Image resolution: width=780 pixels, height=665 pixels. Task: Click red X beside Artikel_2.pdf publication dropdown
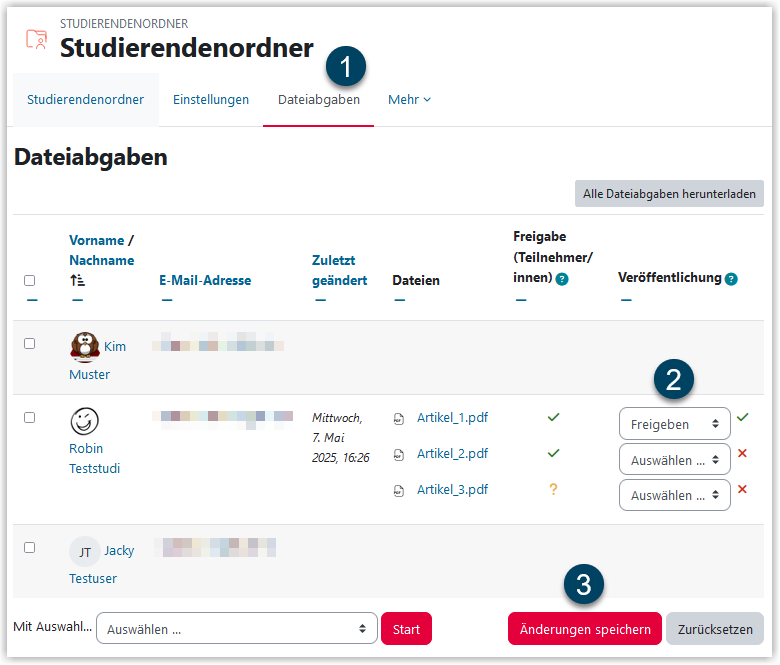pos(742,453)
